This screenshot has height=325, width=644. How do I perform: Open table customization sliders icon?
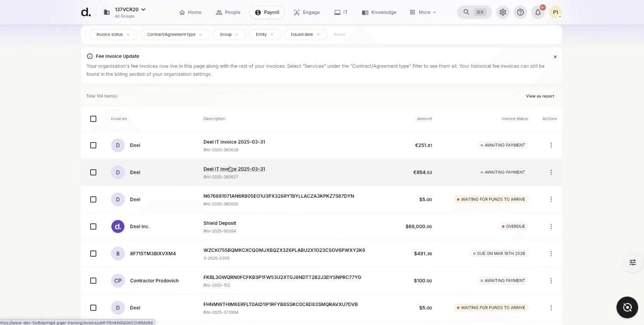click(633, 262)
